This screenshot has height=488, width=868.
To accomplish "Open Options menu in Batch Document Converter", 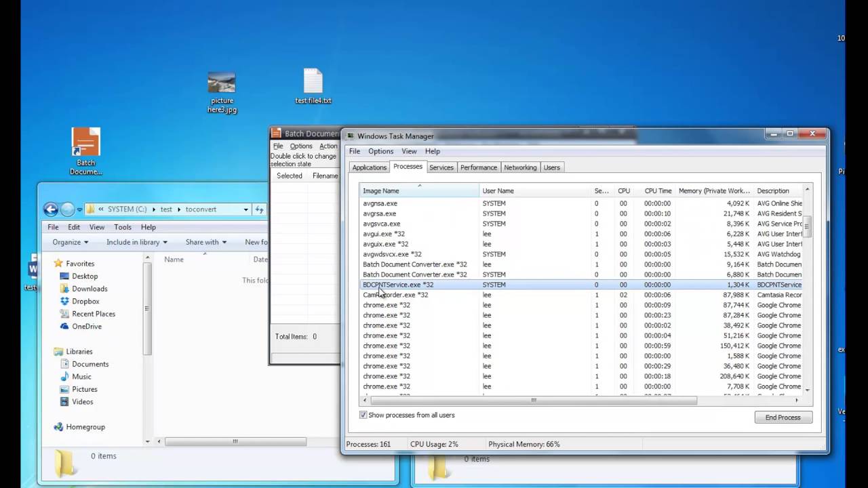I will (x=301, y=146).
